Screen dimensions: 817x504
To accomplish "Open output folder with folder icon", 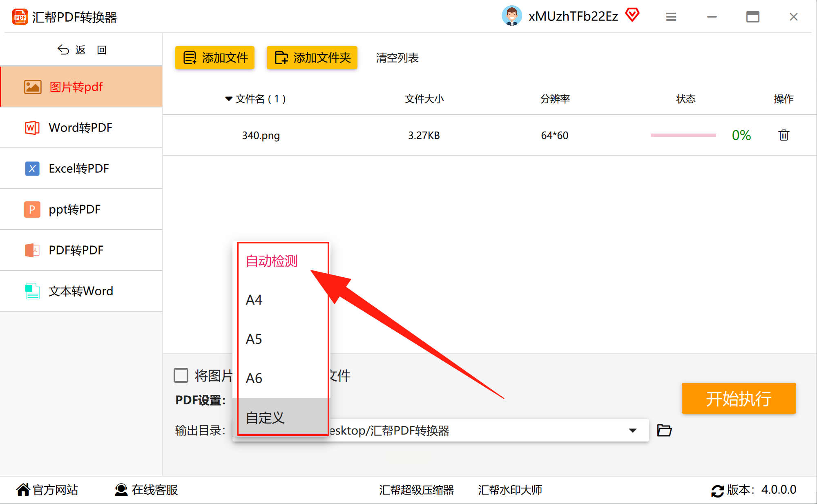I will [x=664, y=430].
